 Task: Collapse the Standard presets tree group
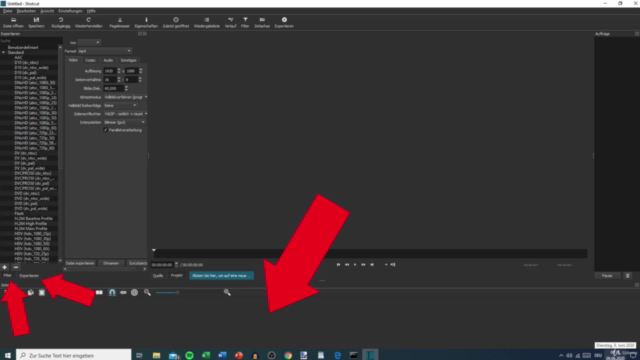tap(3, 52)
